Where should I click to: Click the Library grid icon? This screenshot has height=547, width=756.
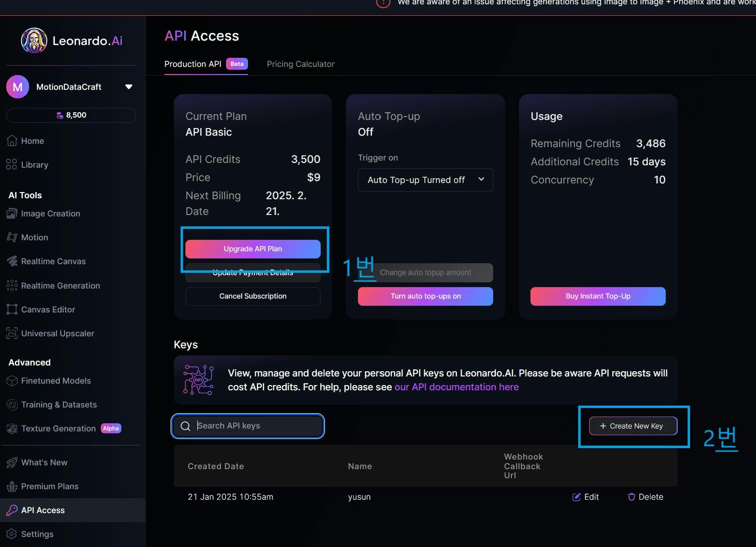pyautogui.click(x=11, y=164)
